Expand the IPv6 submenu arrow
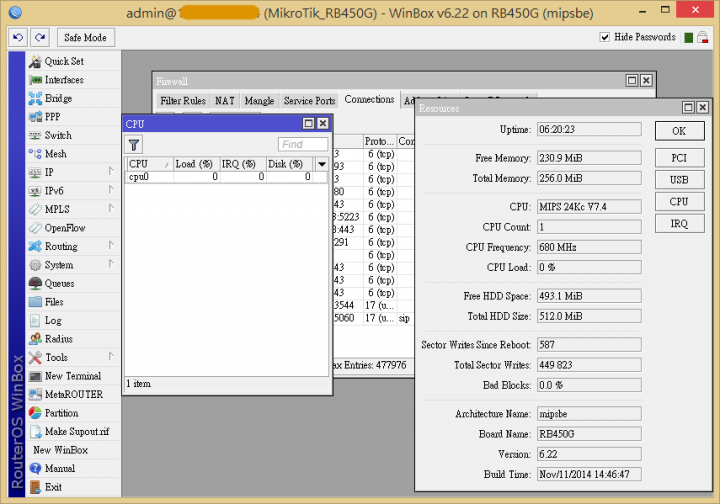Screen dimensions: 720x504 pos(111,190)
